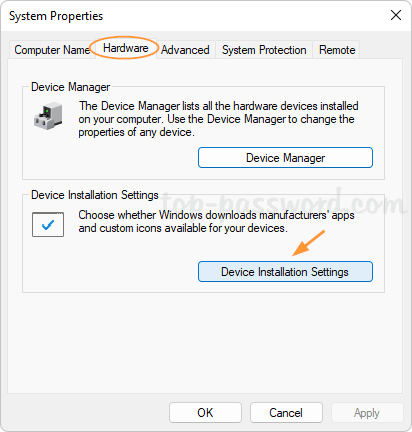This screenshot has width=412, height=432.
Task: Close the System Properties dialog
Action: pyautogui.click(x=396, y=15)
